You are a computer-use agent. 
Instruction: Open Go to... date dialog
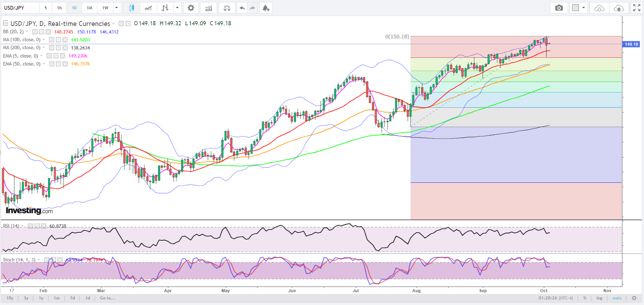click(107, 298)
